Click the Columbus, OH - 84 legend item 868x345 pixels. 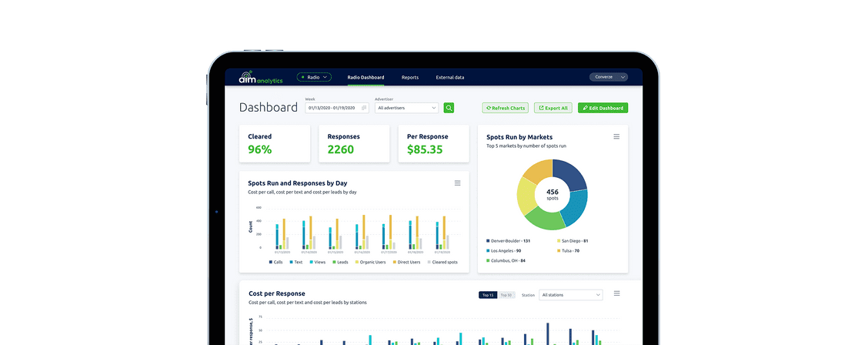pos(506,260)
